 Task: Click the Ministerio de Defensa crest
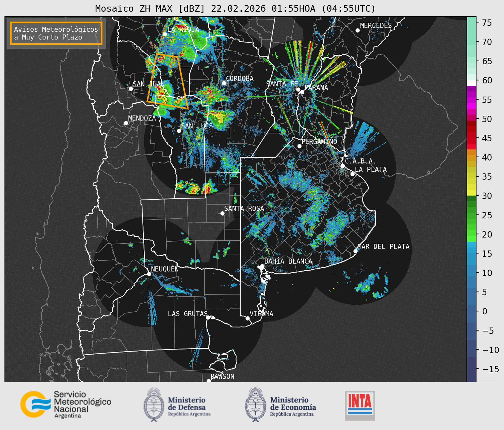(x=154, y=405)
